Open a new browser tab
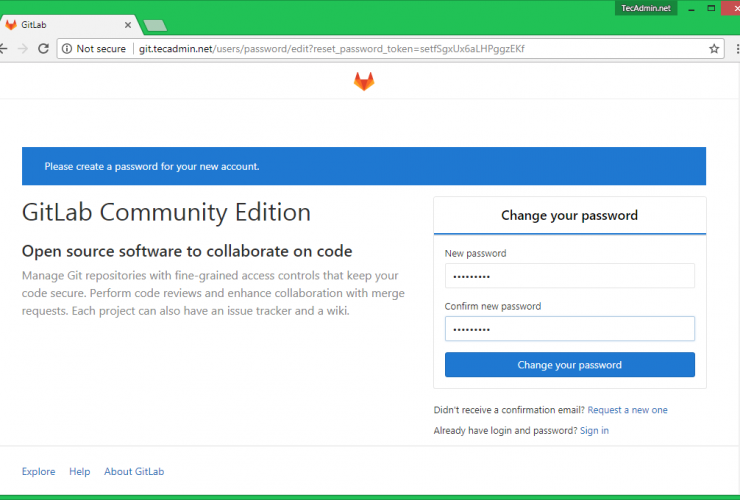This screenshot has height=500, width=740. pyautogui.click(x=154, y=25)
